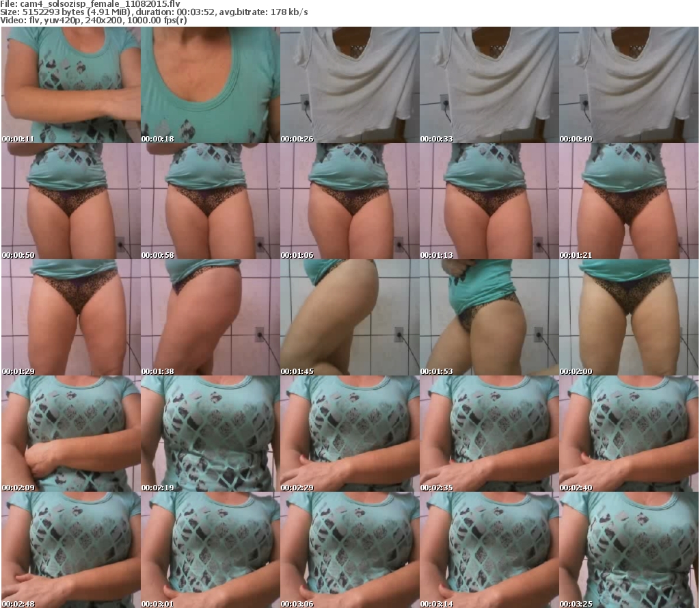Select the thumbnail stamped 00:02:09
The image size is (700, 608).
71,434
